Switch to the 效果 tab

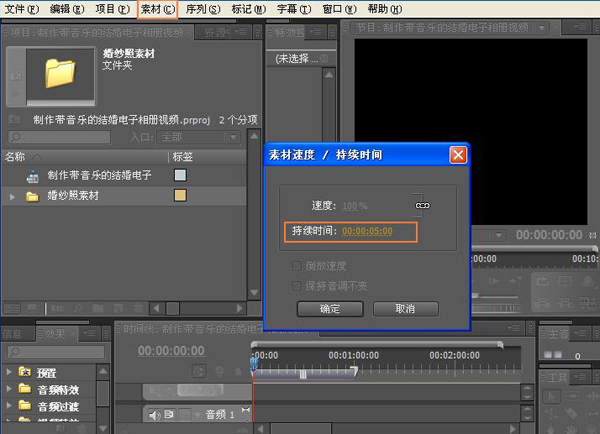tap(55, 334)
